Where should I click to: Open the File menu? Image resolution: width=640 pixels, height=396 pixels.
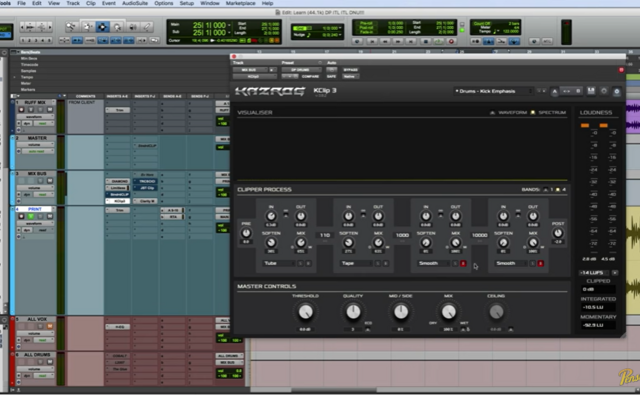(x=21, y=3)
